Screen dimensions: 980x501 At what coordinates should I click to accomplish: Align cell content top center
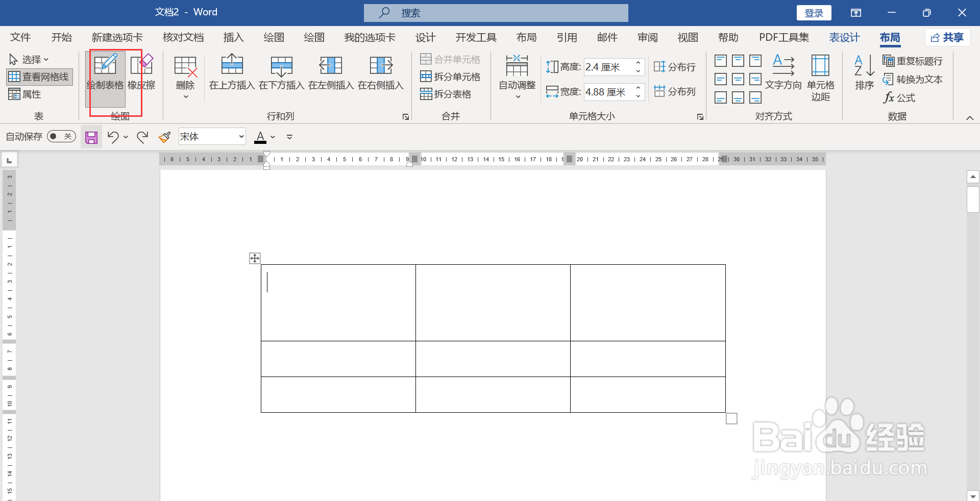(738, 61)
